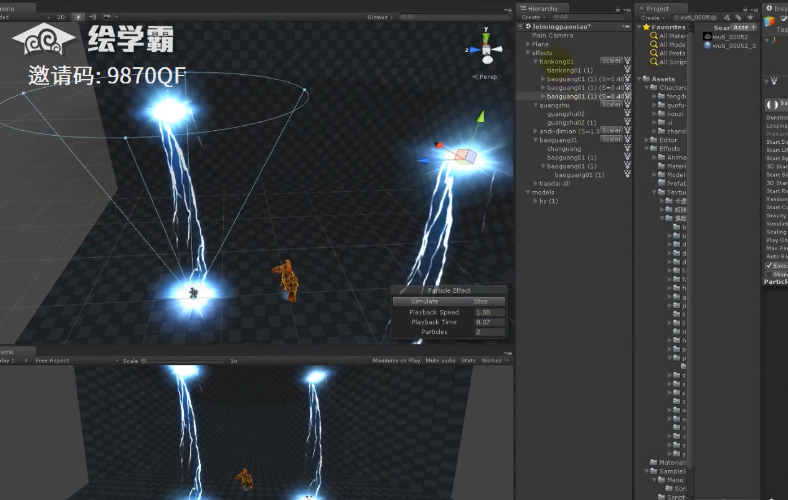Toggle the 2D Scene view mode
Image resolution: width=788 pixels, height=500 pixels.
(61, 17)
